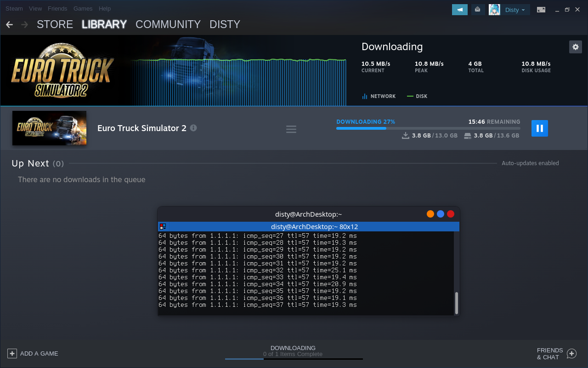Go to the LIBRARY tab
Image resolution: width=588 pixels, height=368 pixels.
pos(104,24)
